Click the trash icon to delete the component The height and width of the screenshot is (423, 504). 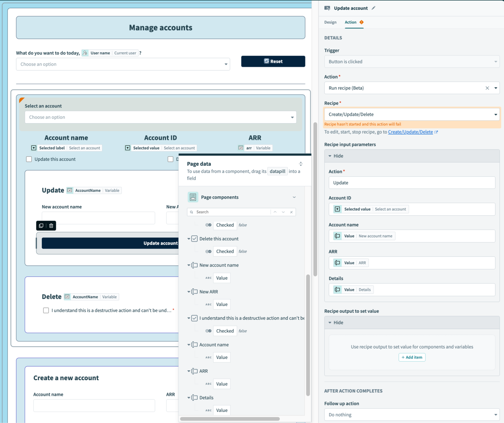click(x=51, y=225)
